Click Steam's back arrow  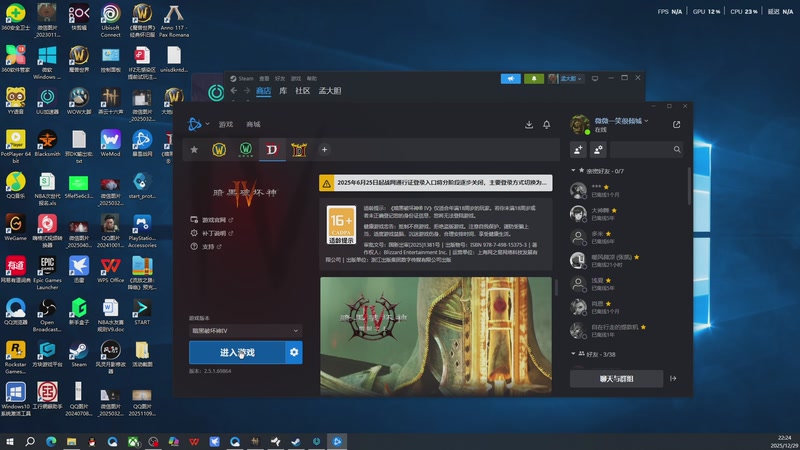pyautogui.click(x=234, y=91)
